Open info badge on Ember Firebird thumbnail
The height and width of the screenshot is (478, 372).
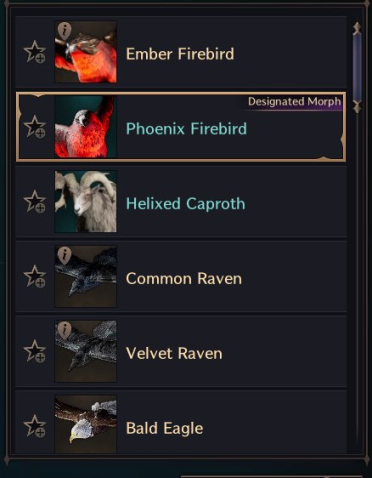click(x=64, y=31)
